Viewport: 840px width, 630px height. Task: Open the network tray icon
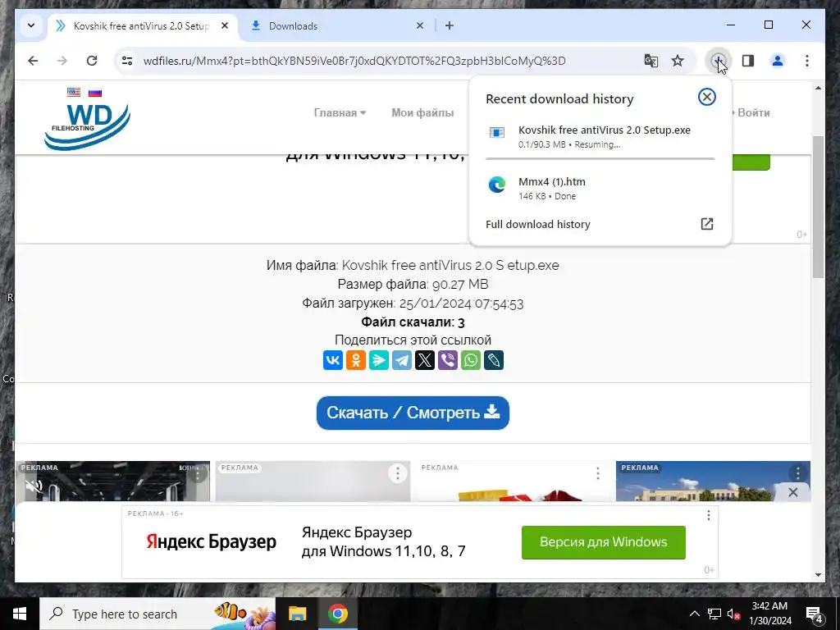pos(714,614)
